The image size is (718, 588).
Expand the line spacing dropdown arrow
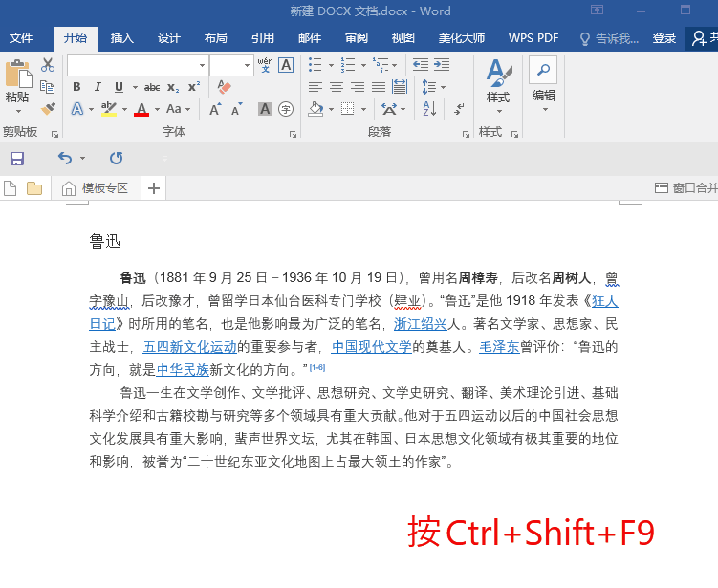[443, 87]
